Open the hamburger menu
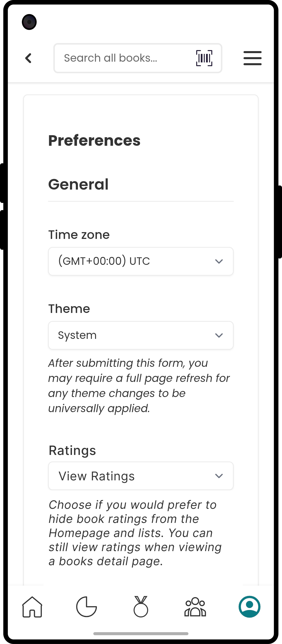The height and width of the screenshot is (644, 282). [252, 58]
